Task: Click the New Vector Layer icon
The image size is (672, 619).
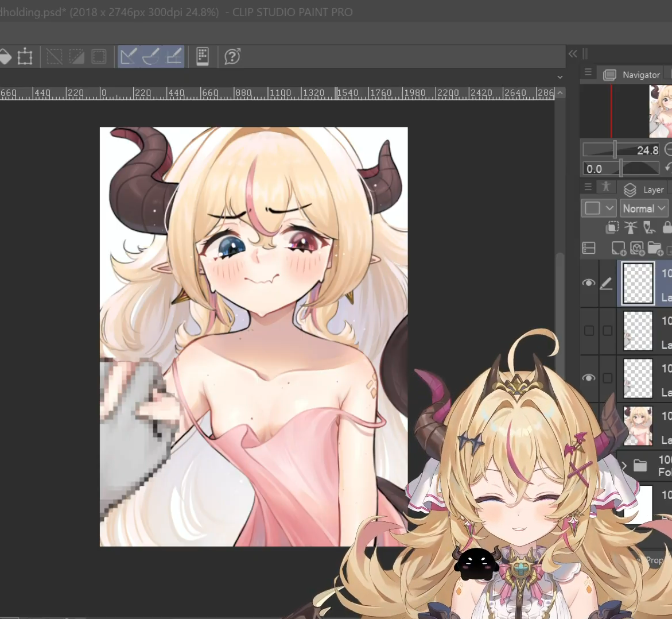Action: (x=637, y=249)
